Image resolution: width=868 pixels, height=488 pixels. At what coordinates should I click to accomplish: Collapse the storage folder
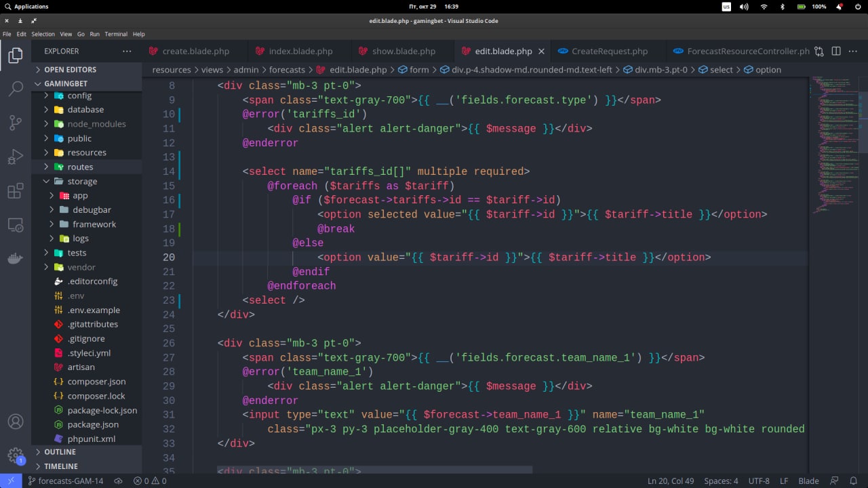pos(82,181)
